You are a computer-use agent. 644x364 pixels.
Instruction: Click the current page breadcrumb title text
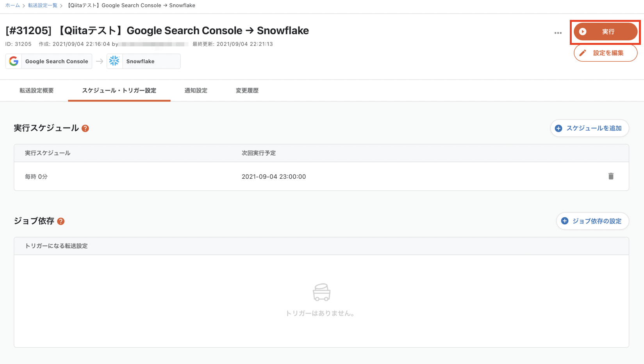coord(131,5)
